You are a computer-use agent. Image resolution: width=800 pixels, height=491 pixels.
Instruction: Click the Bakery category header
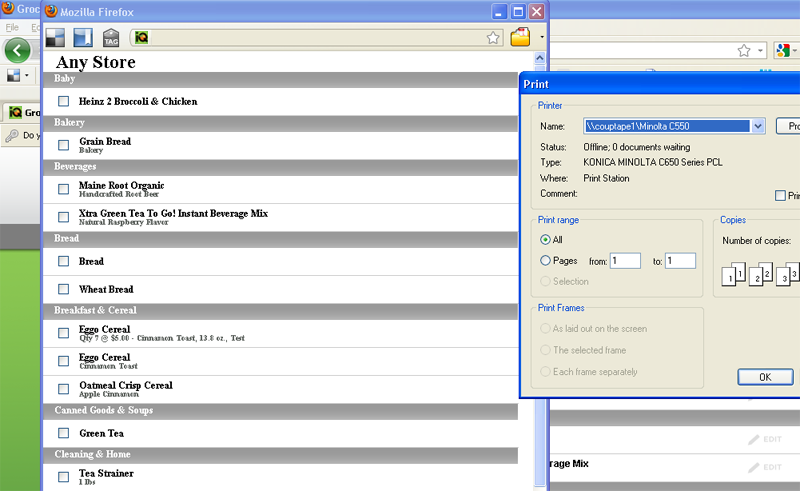click(280, 122)
